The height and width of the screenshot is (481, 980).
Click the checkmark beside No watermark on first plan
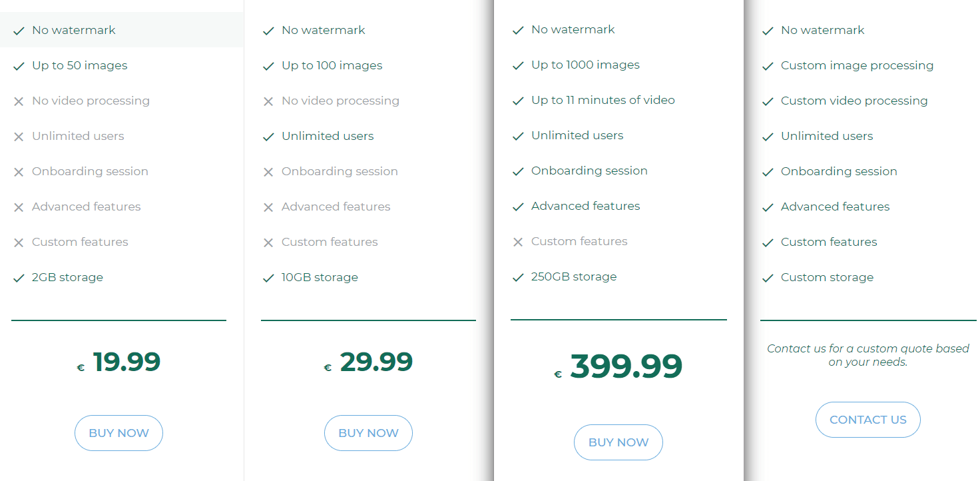pyautogui.click(x=19, y=29)
